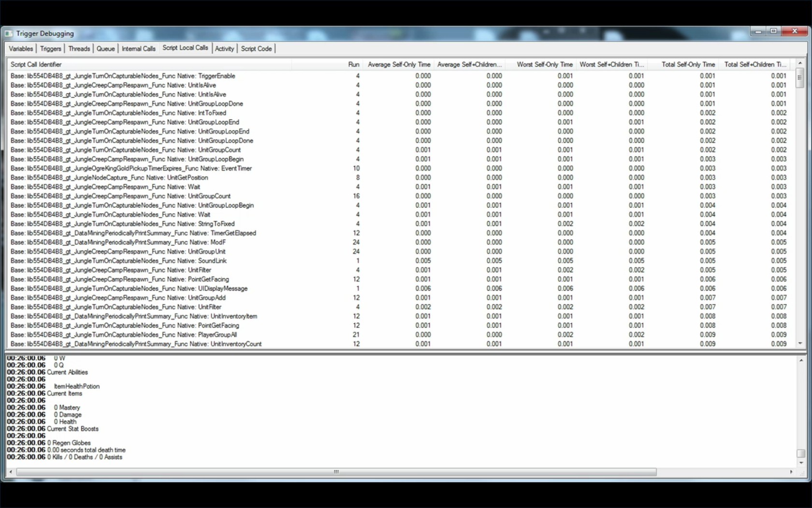Screen dimensions: 812x508
Task: Click table scrollbar up arrow
Action: (x=800, y=63)
